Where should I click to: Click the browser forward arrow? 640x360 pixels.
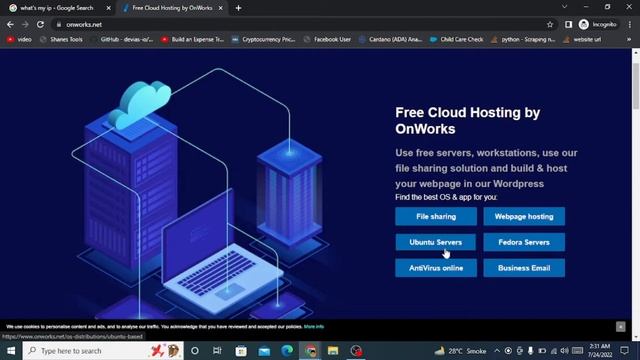pos(25,24)
